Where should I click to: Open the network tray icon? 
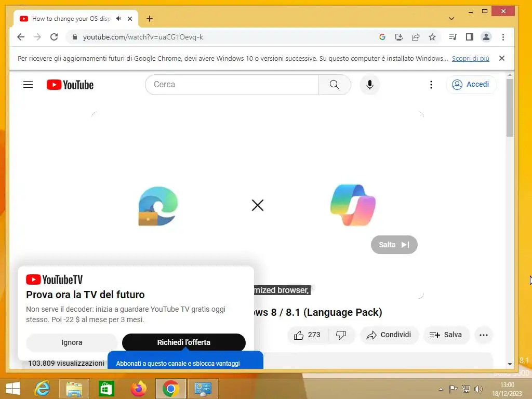pyautogui.click(x=466, y=389)
